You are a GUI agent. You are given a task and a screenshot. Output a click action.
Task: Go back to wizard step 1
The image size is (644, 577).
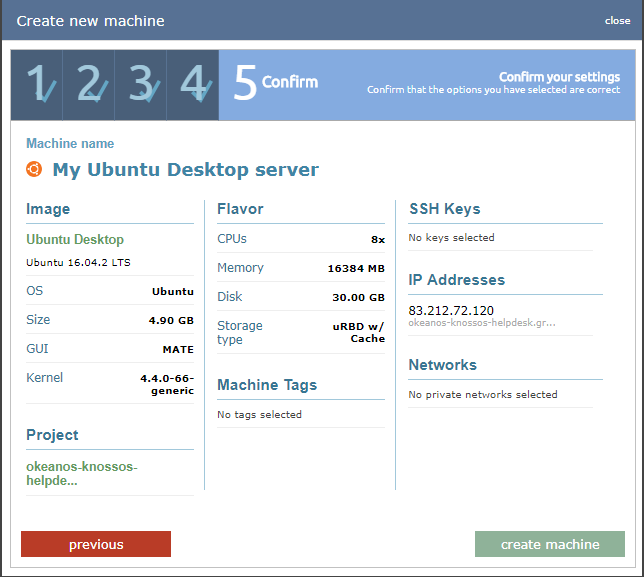(37, 85)
